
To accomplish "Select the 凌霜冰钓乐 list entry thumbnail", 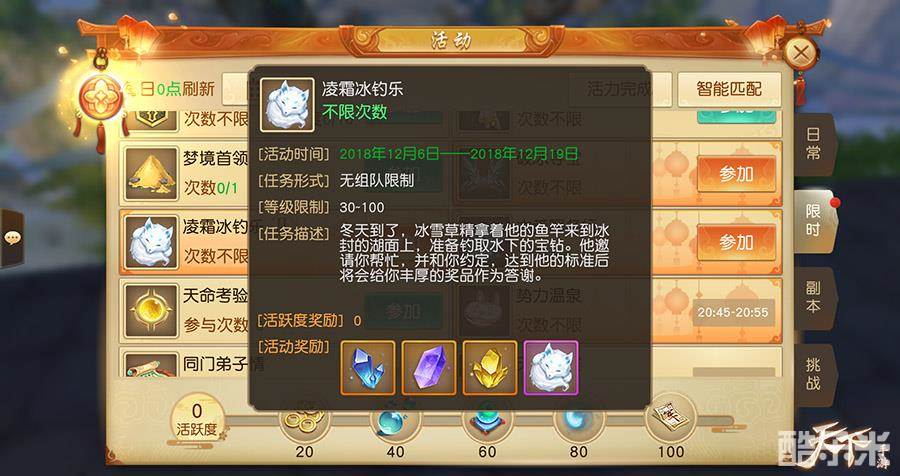I will (x=152, y=242).
